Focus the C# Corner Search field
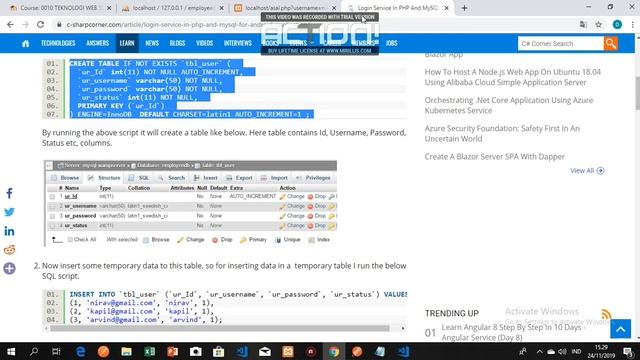The image size is (640, 360). (x=560, y=43)
